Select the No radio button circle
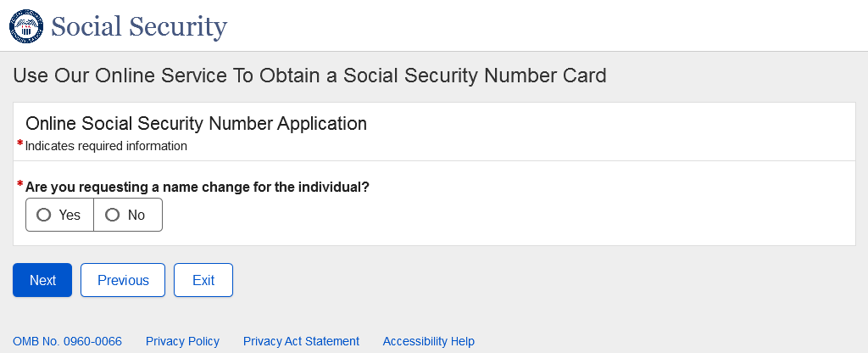This screenshot has width=868, height=353. (112, 215)
